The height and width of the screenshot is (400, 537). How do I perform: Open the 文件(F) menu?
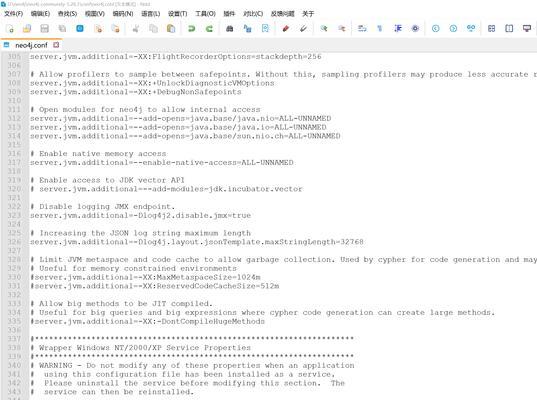coord(13,14)
